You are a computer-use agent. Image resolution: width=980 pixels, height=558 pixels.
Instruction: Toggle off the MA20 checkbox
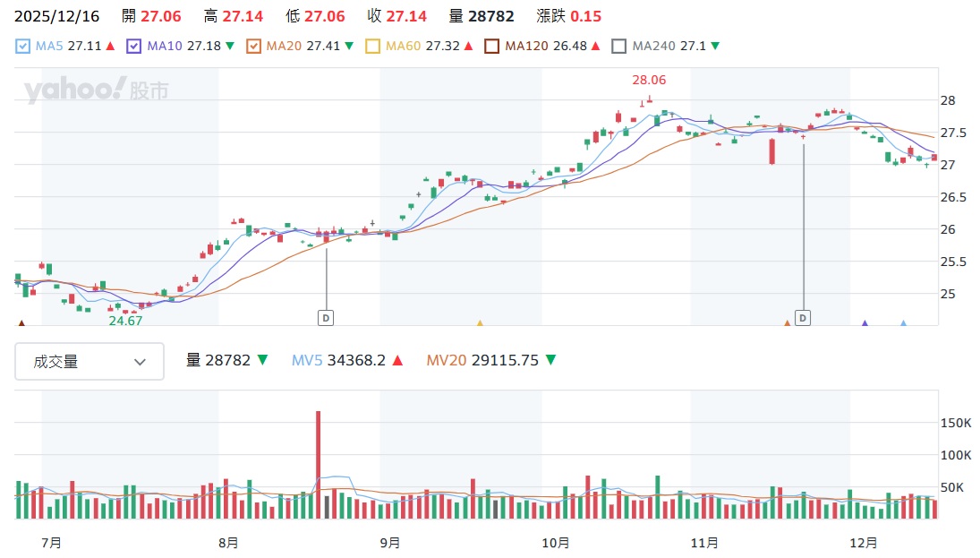coord(253,46)
